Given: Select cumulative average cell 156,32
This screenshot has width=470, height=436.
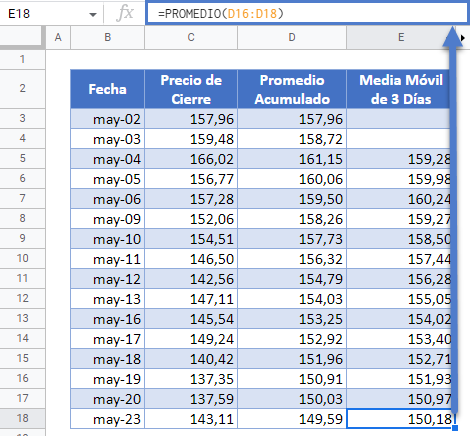Looking at the screenshot, I should (x=292, y=259).
